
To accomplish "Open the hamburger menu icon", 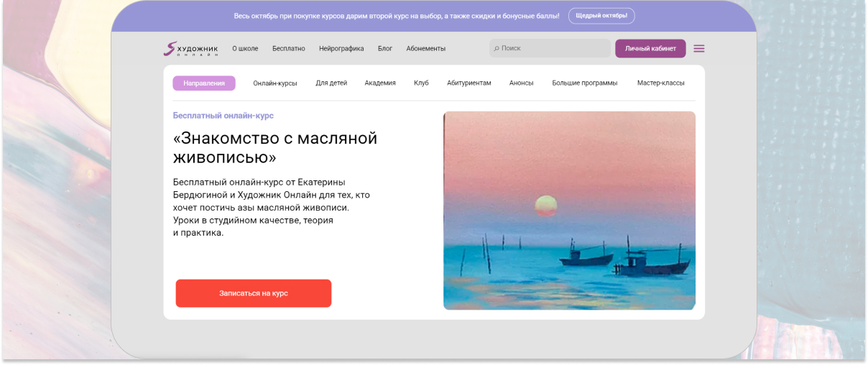I will pos(698,49).
